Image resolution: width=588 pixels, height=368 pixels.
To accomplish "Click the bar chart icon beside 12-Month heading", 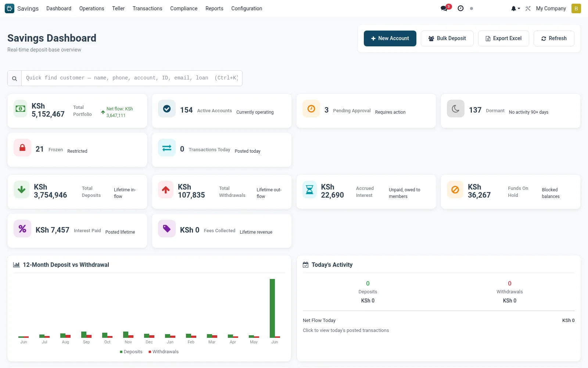I will point(17,265).
